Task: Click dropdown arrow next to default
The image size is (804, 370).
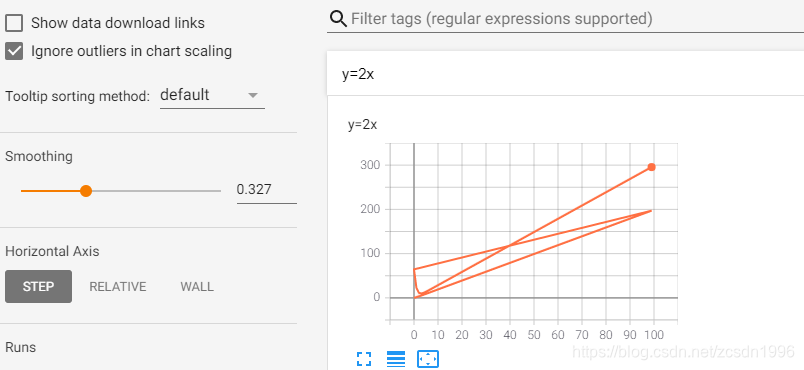Action: [x=252, y=95]
